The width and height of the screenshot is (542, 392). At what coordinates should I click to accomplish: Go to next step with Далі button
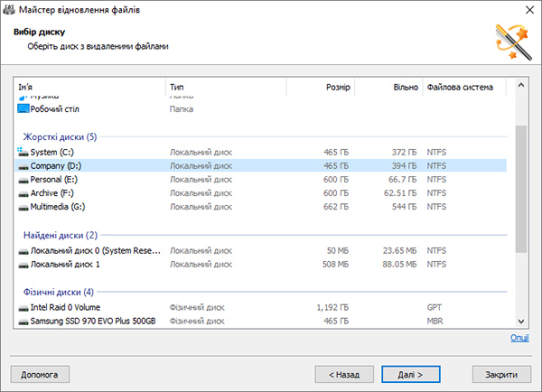click(411, 374)
